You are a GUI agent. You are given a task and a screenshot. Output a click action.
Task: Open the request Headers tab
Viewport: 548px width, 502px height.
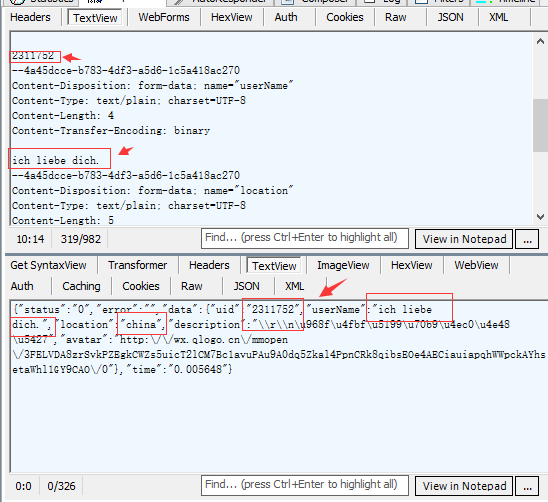(x=30, y=17)
